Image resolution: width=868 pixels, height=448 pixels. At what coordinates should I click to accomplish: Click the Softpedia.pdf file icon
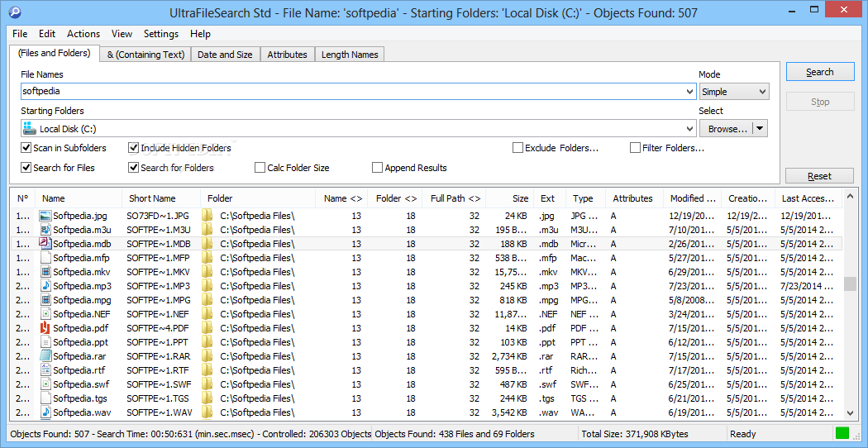(45, 328)
